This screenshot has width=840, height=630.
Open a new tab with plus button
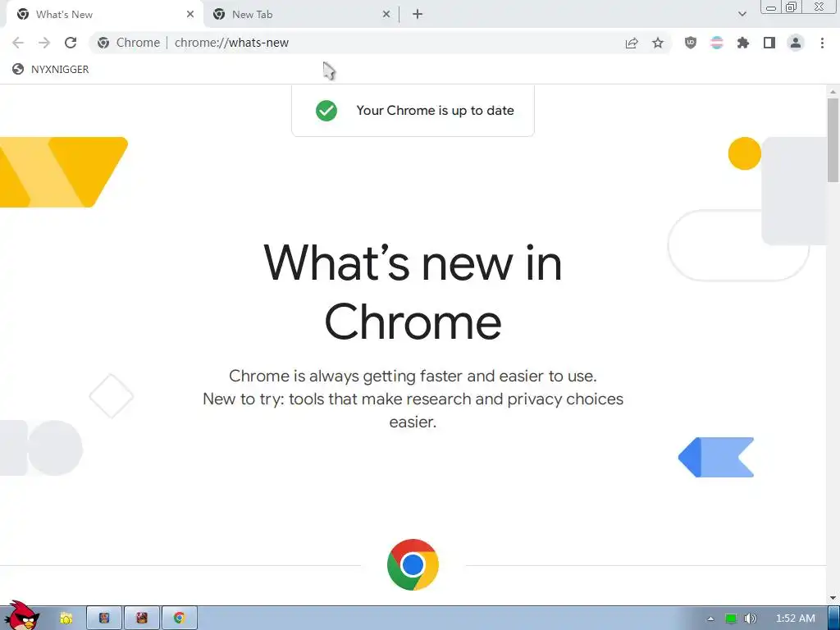pyautogui.click(x=418, y=15)
